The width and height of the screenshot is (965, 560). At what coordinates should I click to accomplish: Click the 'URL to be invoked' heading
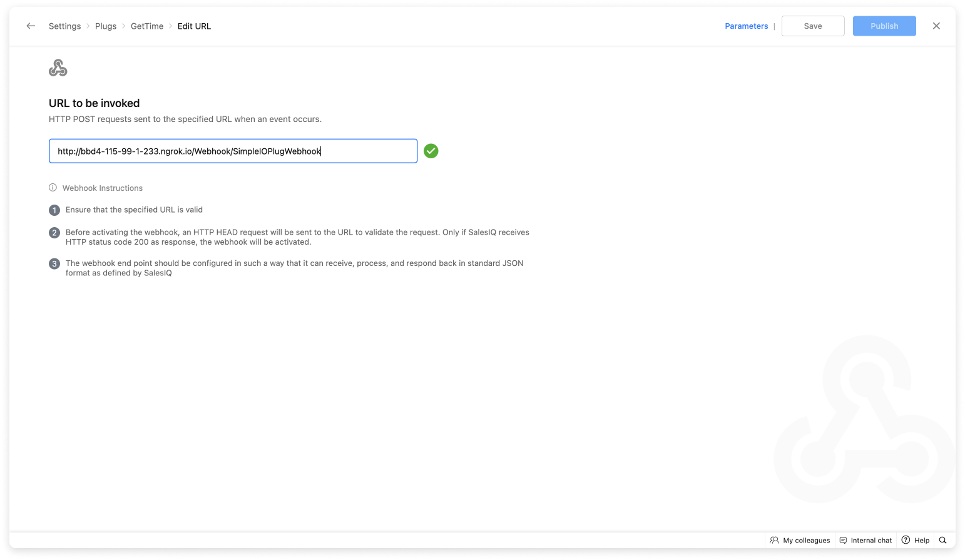tap(94, 103)
